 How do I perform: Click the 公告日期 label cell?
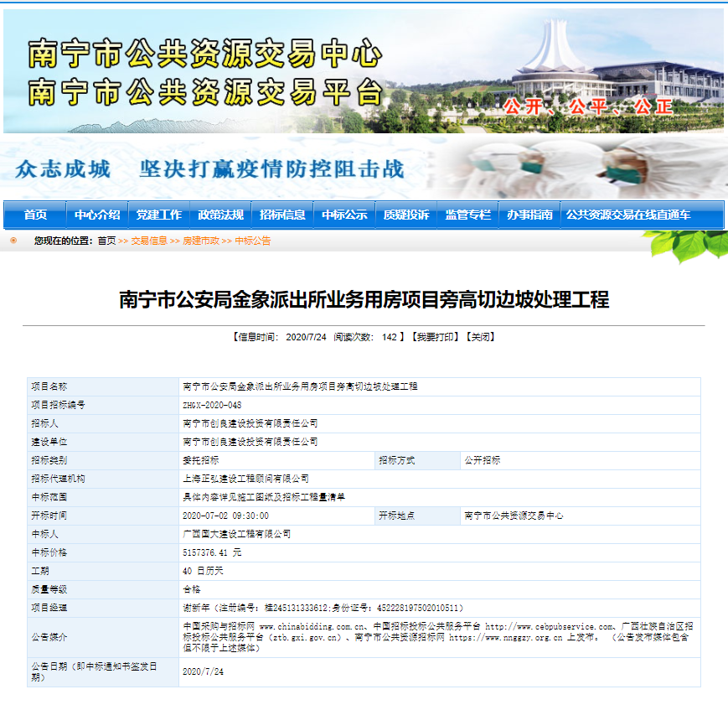pyautogui.click(x=103, y=672)
